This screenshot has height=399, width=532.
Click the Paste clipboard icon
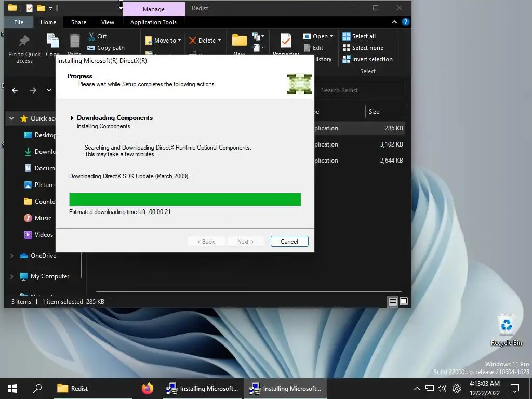[x=74, y=41]
